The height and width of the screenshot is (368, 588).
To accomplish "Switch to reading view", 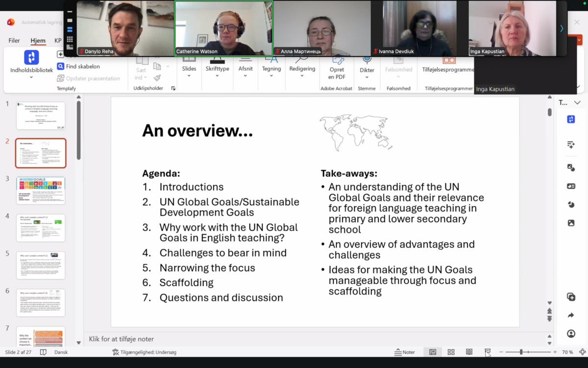I will pos(469,352).
